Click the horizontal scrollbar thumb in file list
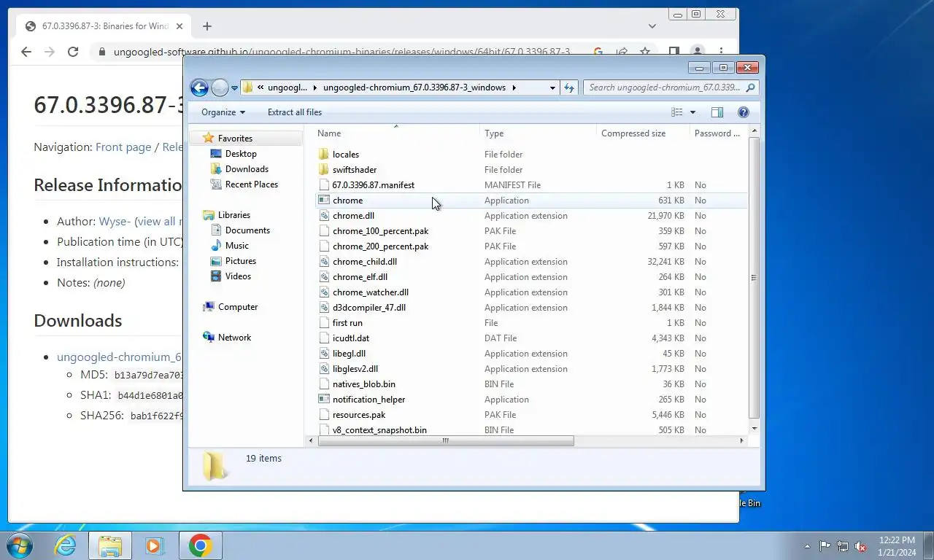 click(445, 440)
